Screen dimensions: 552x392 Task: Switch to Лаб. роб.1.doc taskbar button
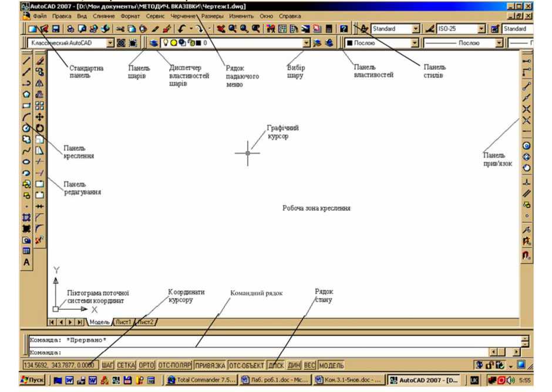pyautogui.click(x=275, y=380)
